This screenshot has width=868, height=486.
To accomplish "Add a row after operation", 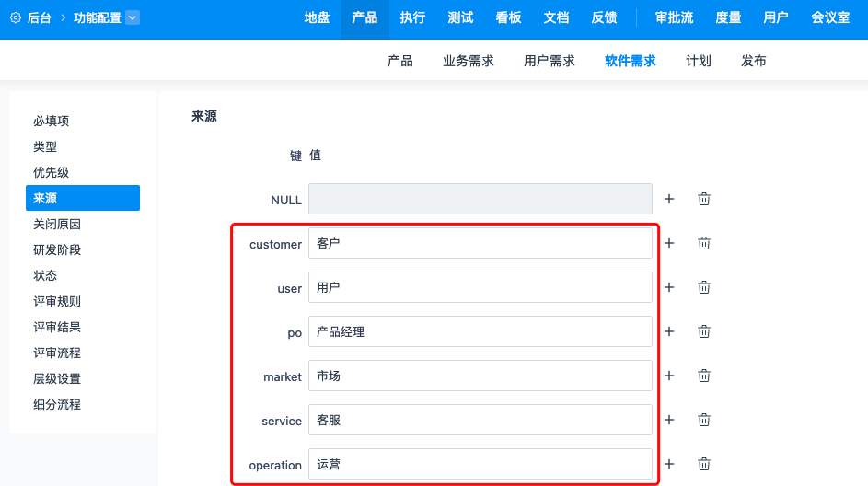I will (669, 464).
